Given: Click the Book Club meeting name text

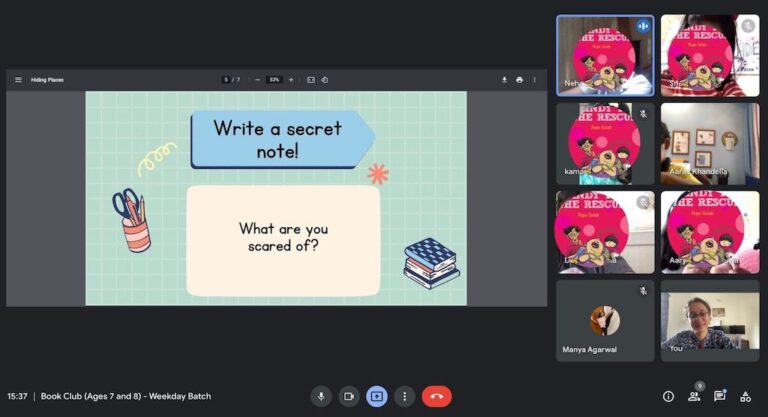Looking at the screenshot, I should tap(126, 396).
